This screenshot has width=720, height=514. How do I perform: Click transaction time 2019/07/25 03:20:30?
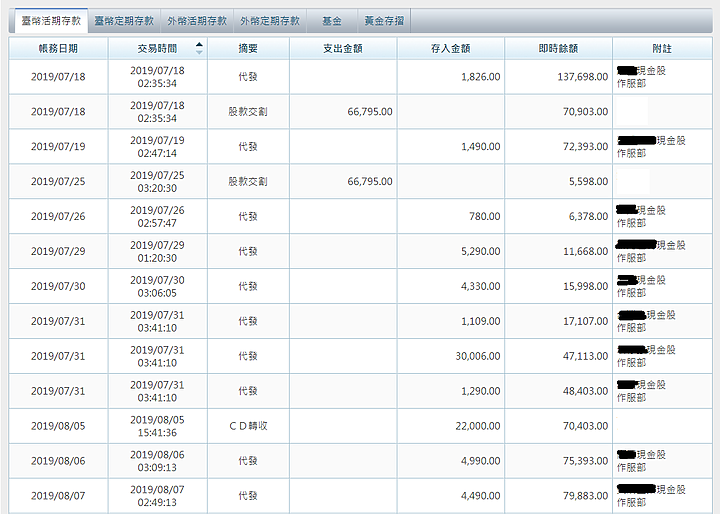[157, 181]
